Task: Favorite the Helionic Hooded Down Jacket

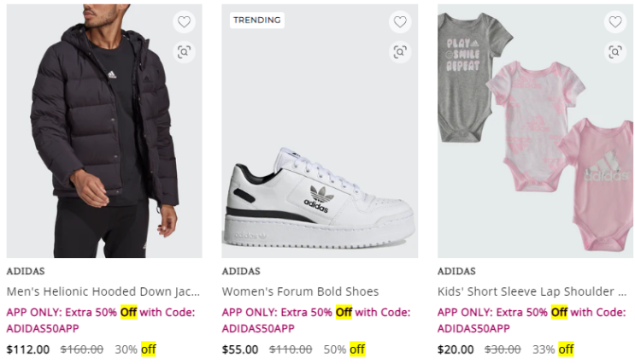Action: [184, 22]
